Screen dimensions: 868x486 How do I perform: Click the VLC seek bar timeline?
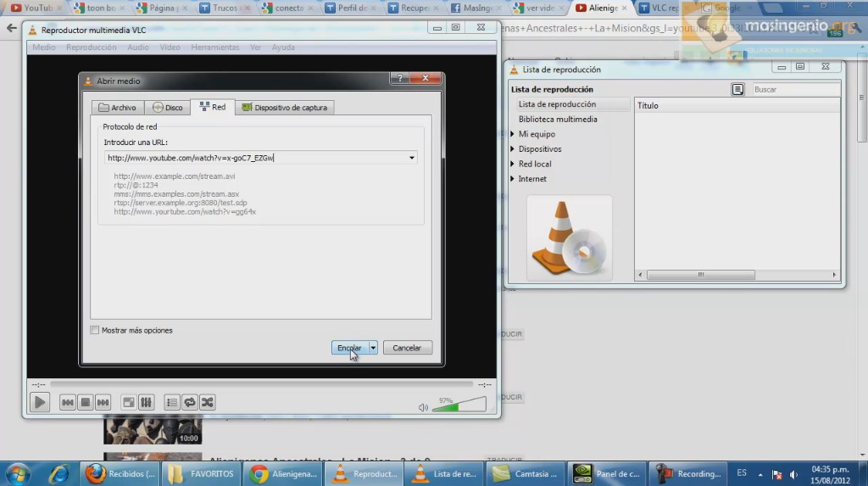261,384
